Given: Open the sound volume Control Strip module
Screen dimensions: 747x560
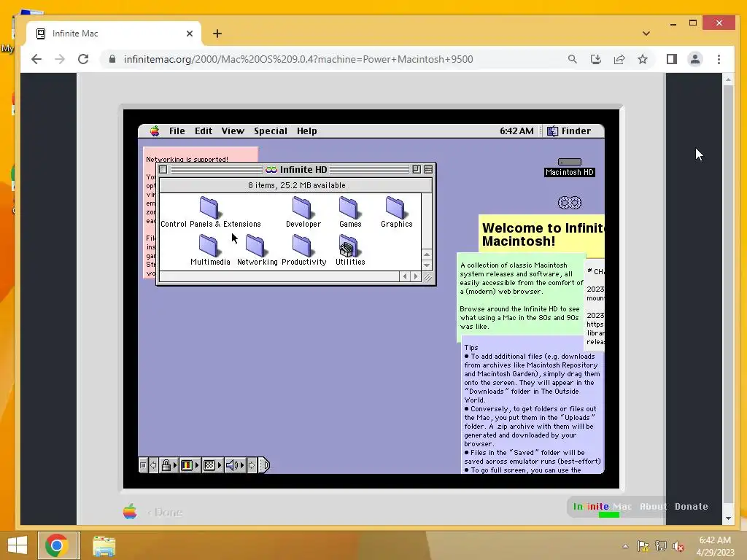Looking at the screenshot, I should point(234,464).
